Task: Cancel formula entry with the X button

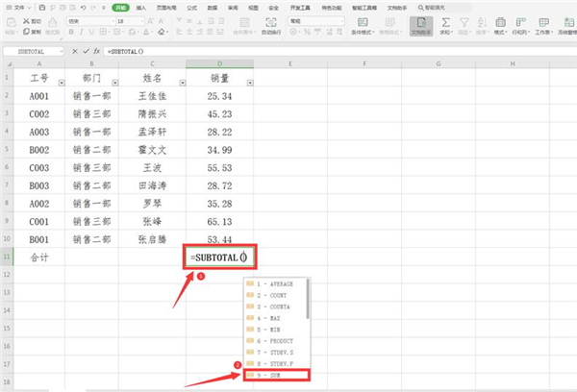Action: pyautogui.click(x=75, y=52)
